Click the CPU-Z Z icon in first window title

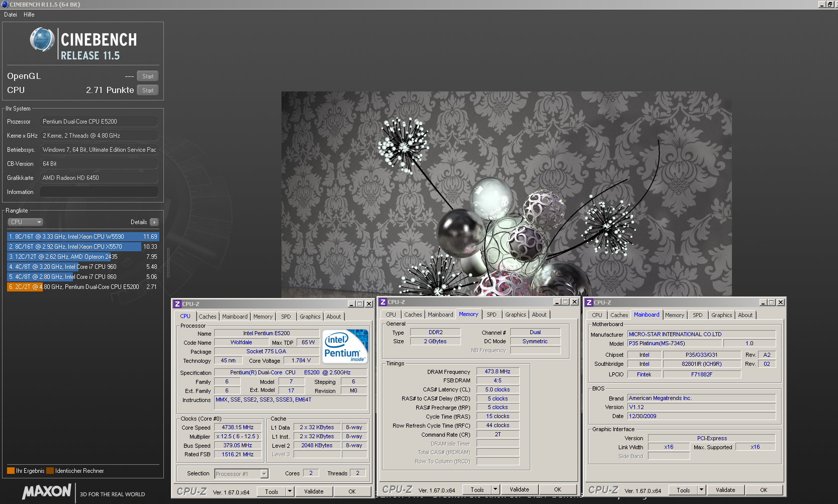pos(177,304)
